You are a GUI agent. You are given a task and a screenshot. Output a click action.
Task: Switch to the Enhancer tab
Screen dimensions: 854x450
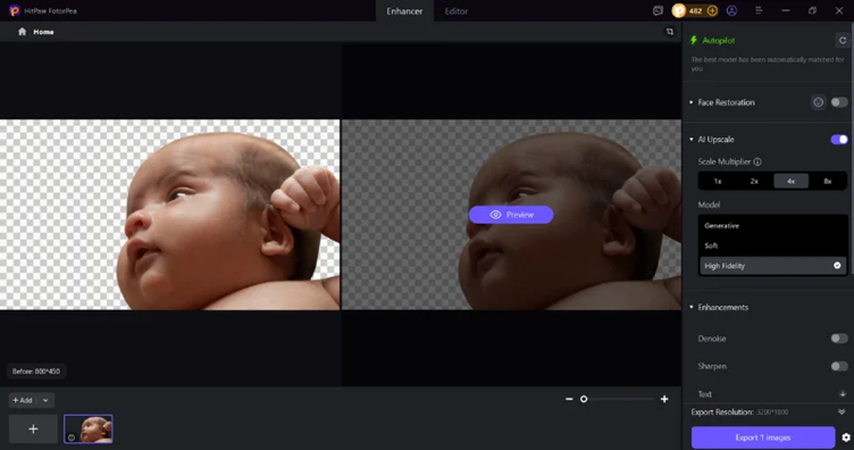click(404, 11)
